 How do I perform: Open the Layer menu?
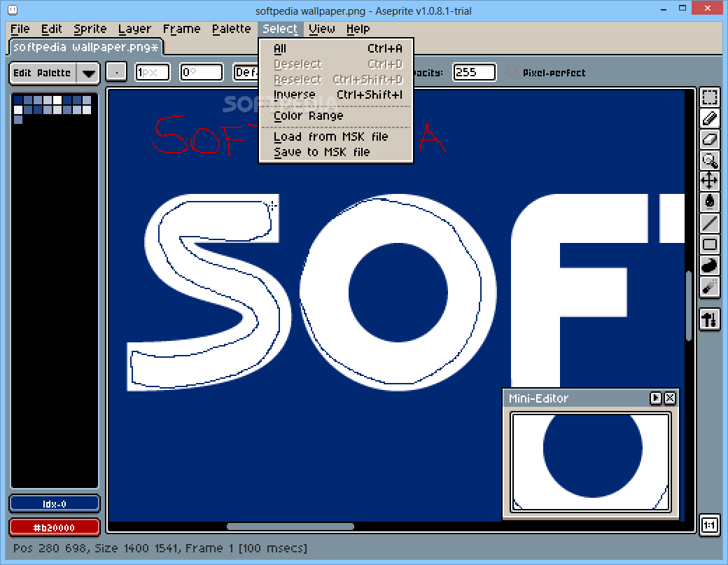point(134,29)
